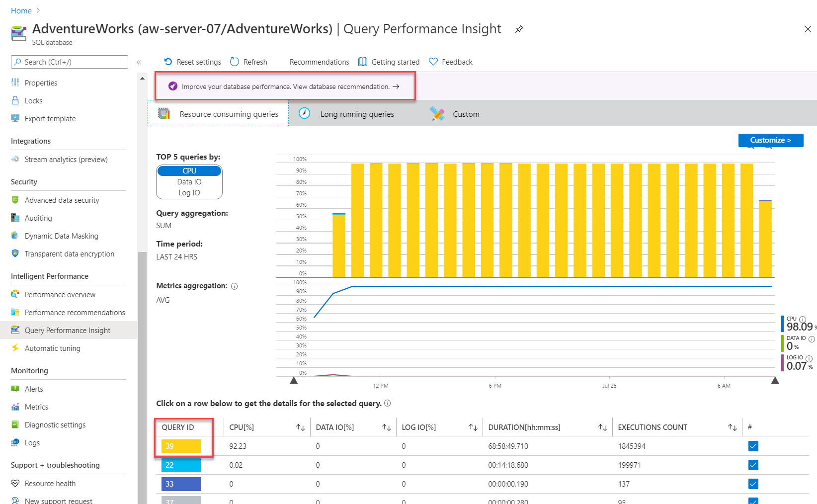The image size is (817, 504).
Task: Click the CPU metric info icon
Action: pos(803,320)
